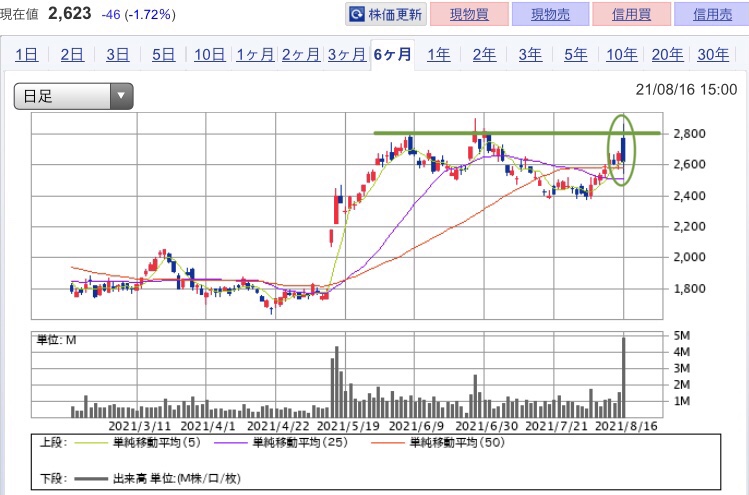
Task: Click the tallest volume bar on 2021/8/16
Action: pos(623,377)
